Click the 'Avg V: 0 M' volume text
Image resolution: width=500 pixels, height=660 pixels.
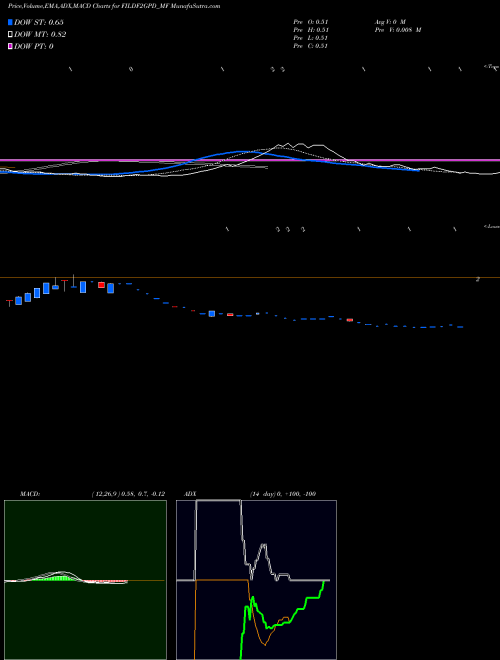pyautogui.click(x=390, y=22)
